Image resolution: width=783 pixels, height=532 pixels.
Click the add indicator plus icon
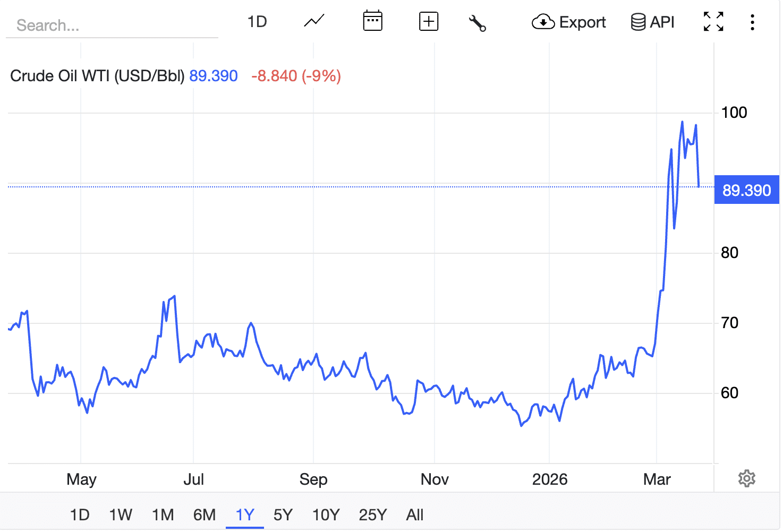428,21
